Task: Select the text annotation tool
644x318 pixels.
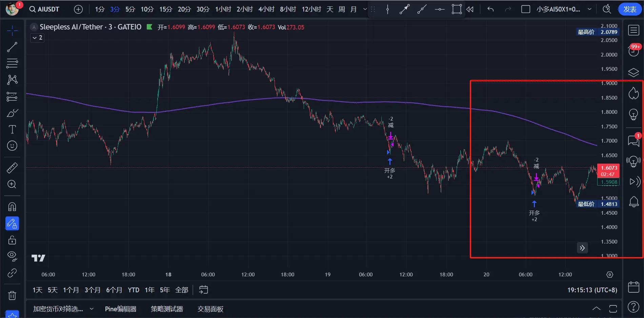Action: point(12,129)
